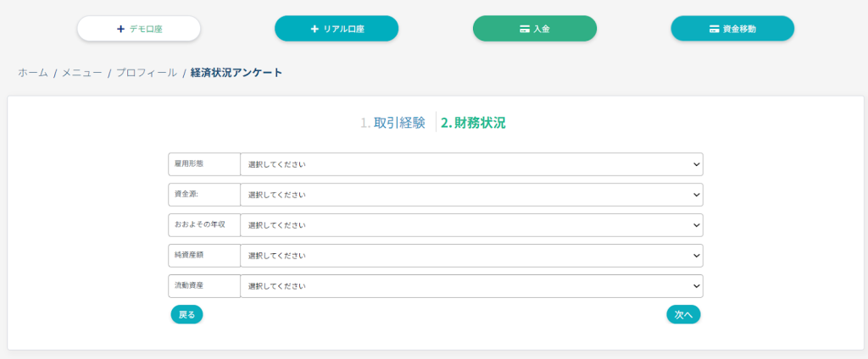Open メニュー breadcrumb link
This screenshot has height=359, width=868.
[82, 73]
